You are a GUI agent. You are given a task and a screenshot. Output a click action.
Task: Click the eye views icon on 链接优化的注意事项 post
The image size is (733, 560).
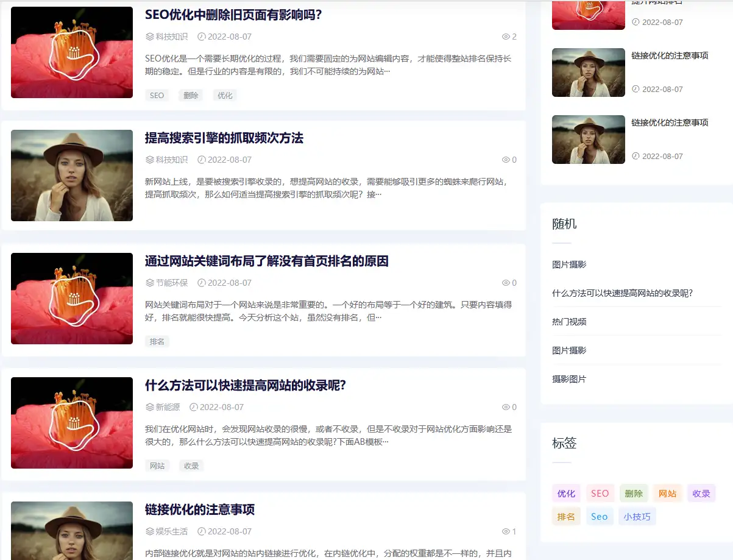pyautogui.click(x=505, y=531)
